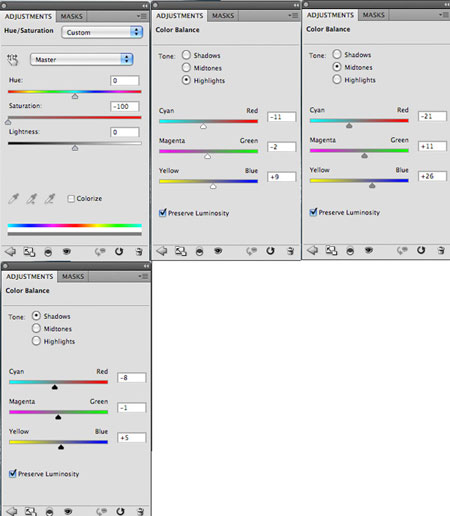Image resolution: width=450 pixels, height=516 pixels.
Task: Select Adjustments tab in Hue/Saturation panel
Action: click(x=28, y=16)
